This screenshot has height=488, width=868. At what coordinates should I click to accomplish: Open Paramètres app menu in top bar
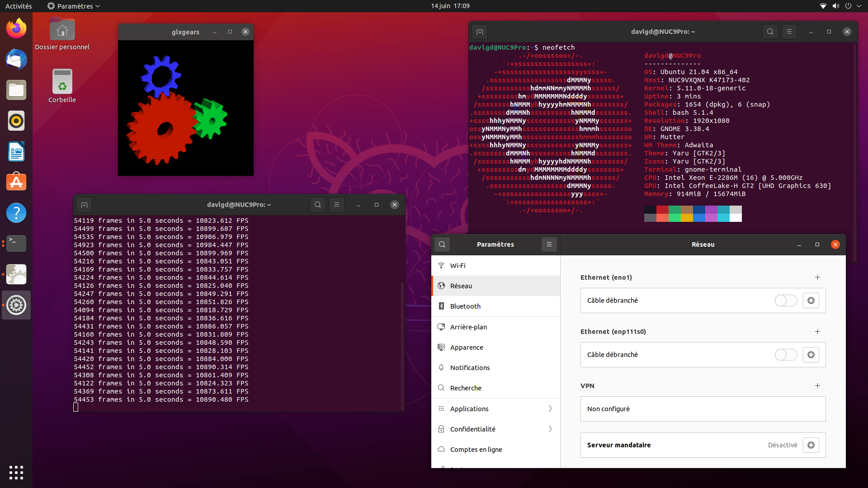pos(74,6)
